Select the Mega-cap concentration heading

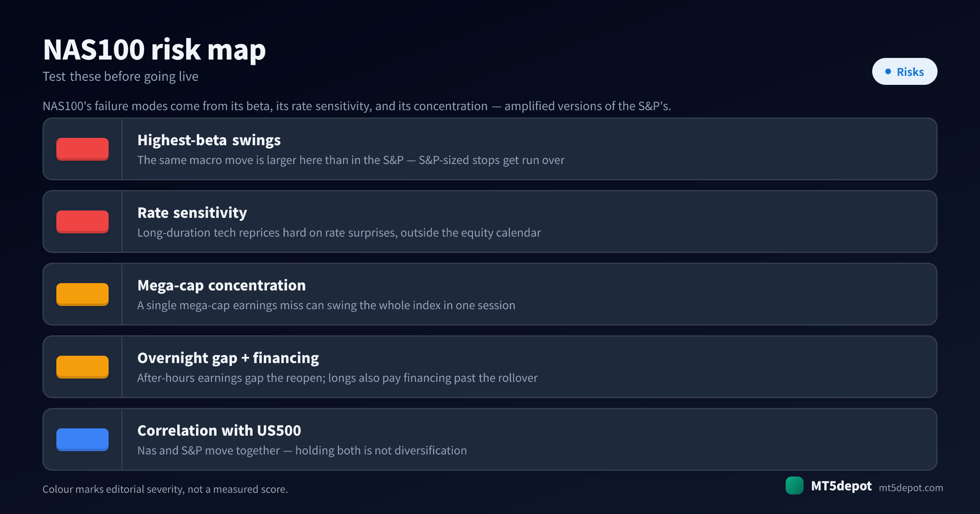[x=222, y=286]
